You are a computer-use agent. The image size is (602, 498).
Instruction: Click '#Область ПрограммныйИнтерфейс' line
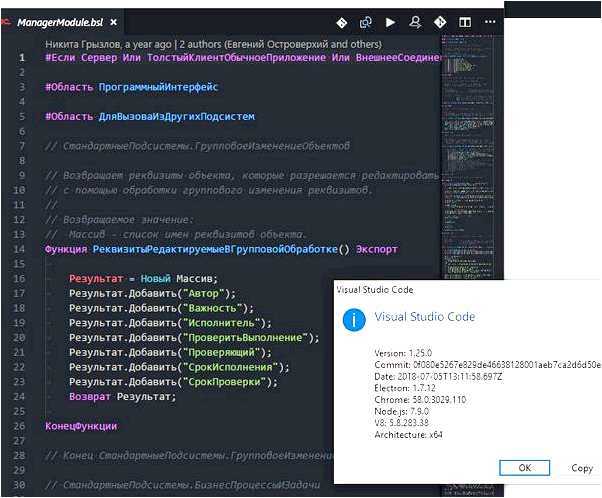[x=132, y=87]
